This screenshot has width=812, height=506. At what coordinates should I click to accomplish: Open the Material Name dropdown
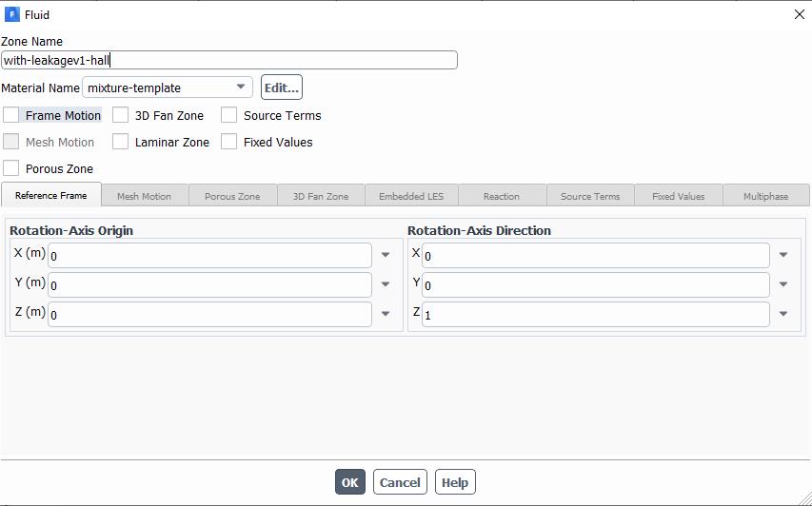click(x=168, y=88)
